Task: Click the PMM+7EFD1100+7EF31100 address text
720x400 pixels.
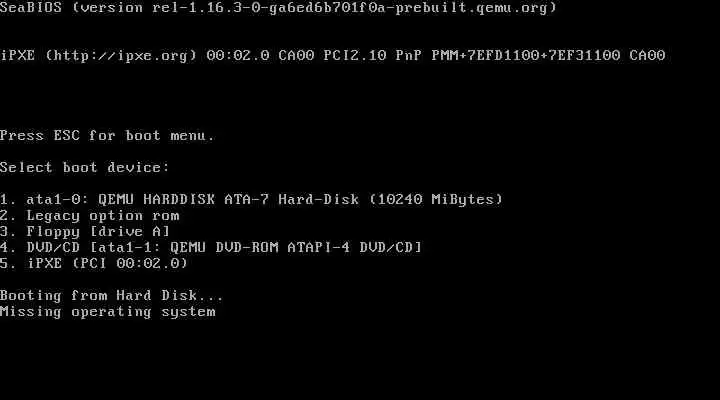Action: 526,56
